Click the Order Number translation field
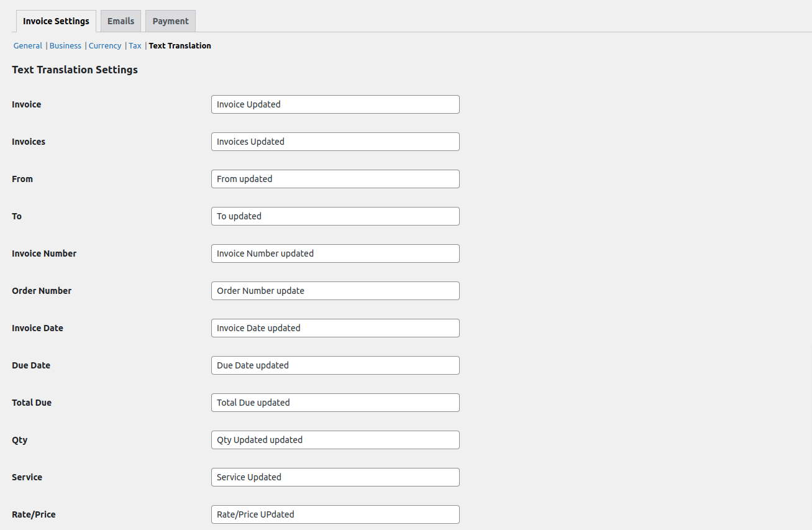The image size is (812, 530). click(x=335, y=291)
